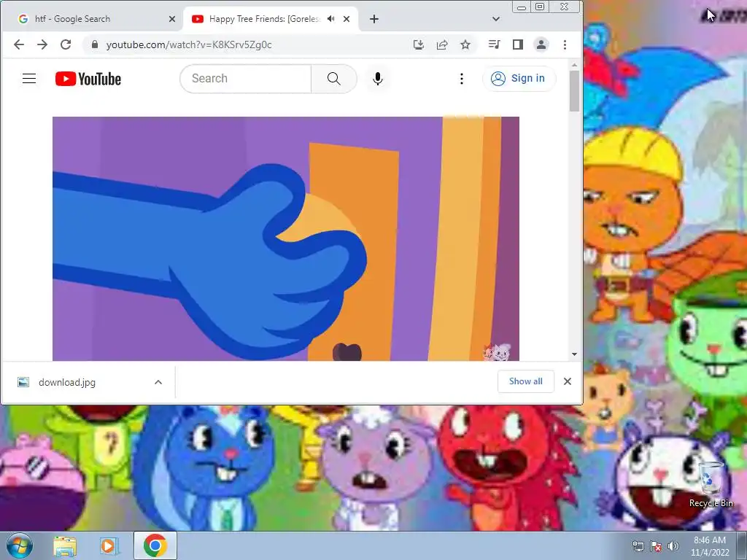Open the Action Center flag in the tray
This screenshot has height=560, width=747.
coord(656,546)
